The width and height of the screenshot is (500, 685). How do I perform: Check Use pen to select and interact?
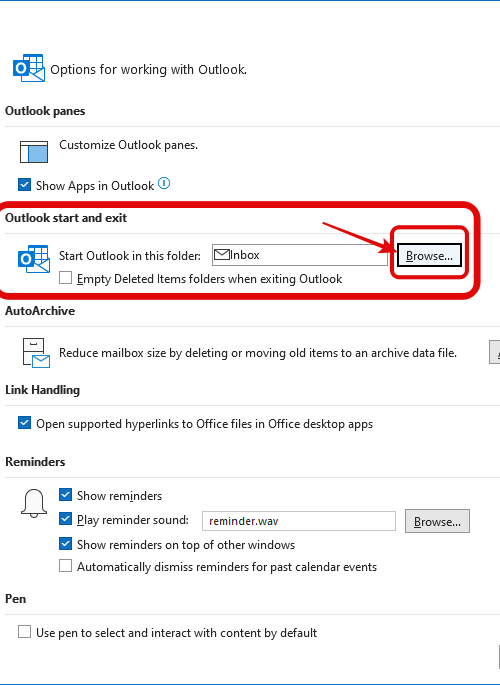pos(24,632)
